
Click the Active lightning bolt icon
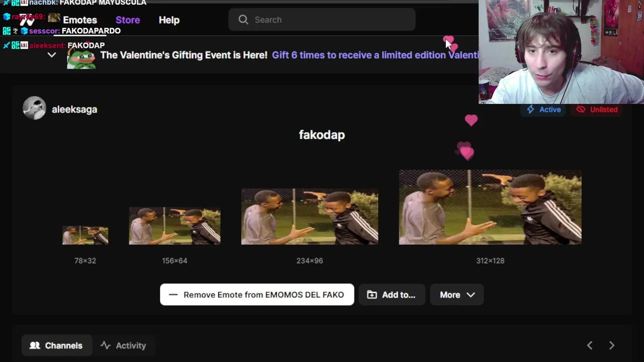point(530,109)
